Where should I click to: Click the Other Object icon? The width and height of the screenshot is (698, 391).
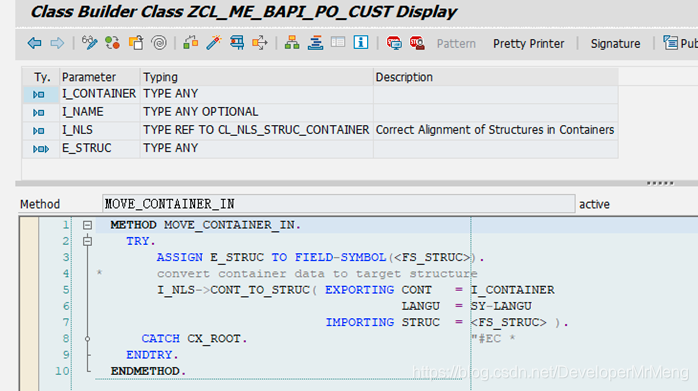[136, 43]
